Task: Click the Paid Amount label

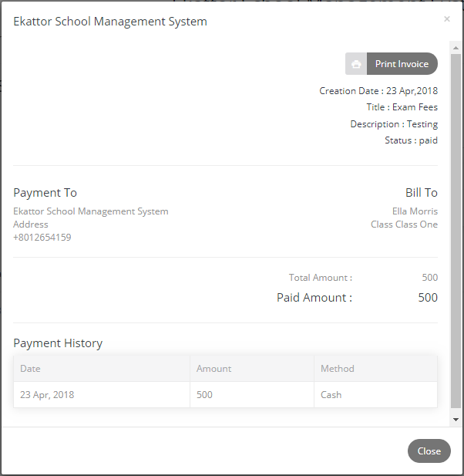Action: click(314, 298)
